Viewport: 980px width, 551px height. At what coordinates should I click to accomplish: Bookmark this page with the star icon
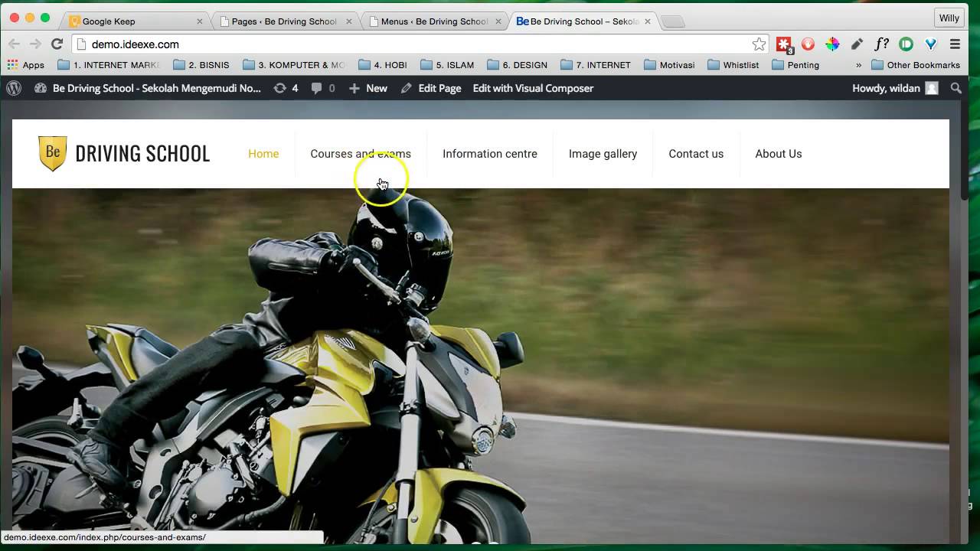coord(759,44)
